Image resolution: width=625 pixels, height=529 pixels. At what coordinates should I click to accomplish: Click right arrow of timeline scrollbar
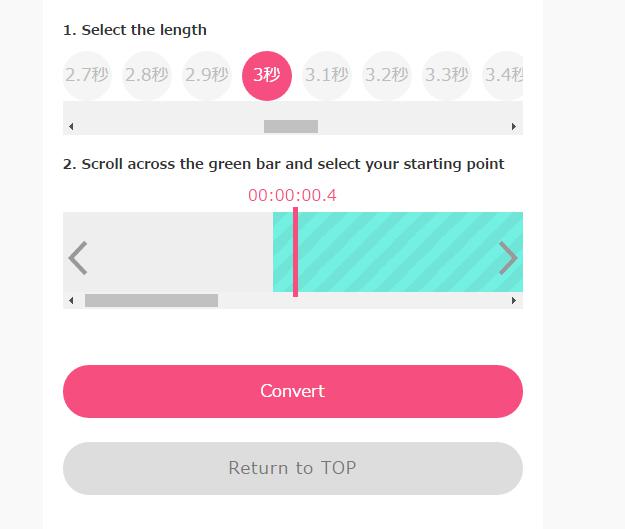tap(515, 301)
